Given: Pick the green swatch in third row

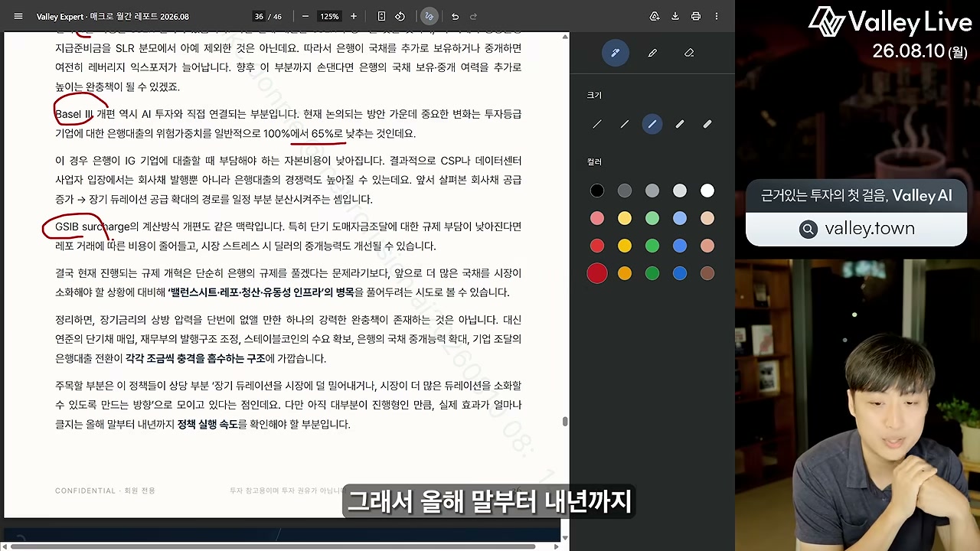Looking at the screenshot, I should pyautogui.click(x=652, y=246).
